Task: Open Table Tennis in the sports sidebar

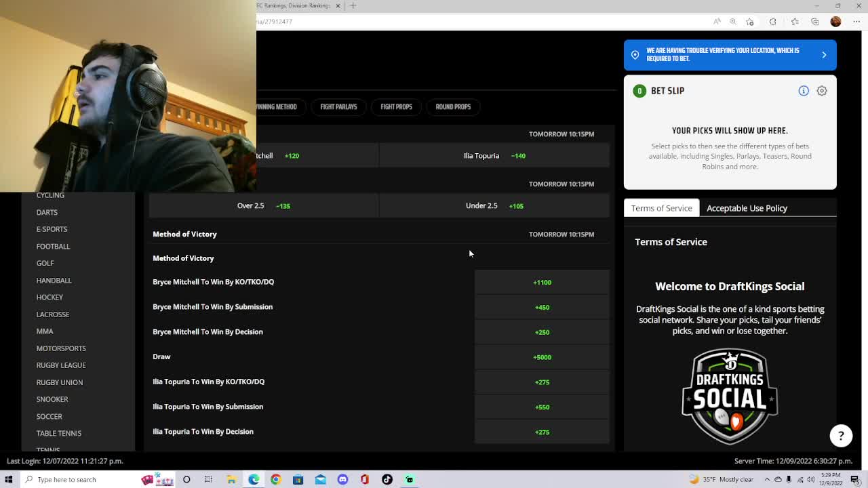Action: [x=59, y=433]
